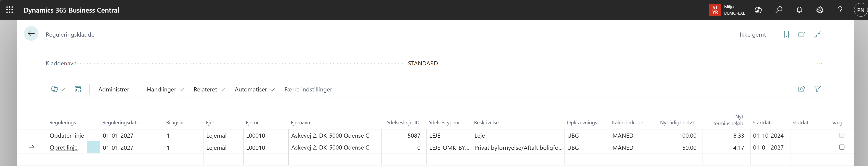Open the search magnifier icon
This screenshot has height=166, width=868.
pyautogui.click(x=779, y=10)
